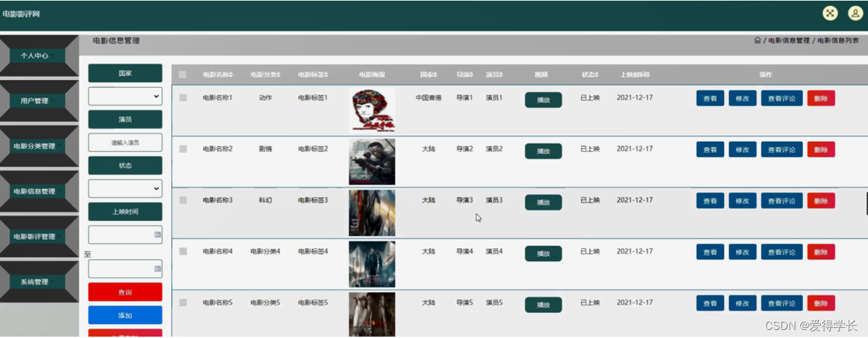
Task: Click 修改 in 电影名称4 row
Action: pos(742,252)
